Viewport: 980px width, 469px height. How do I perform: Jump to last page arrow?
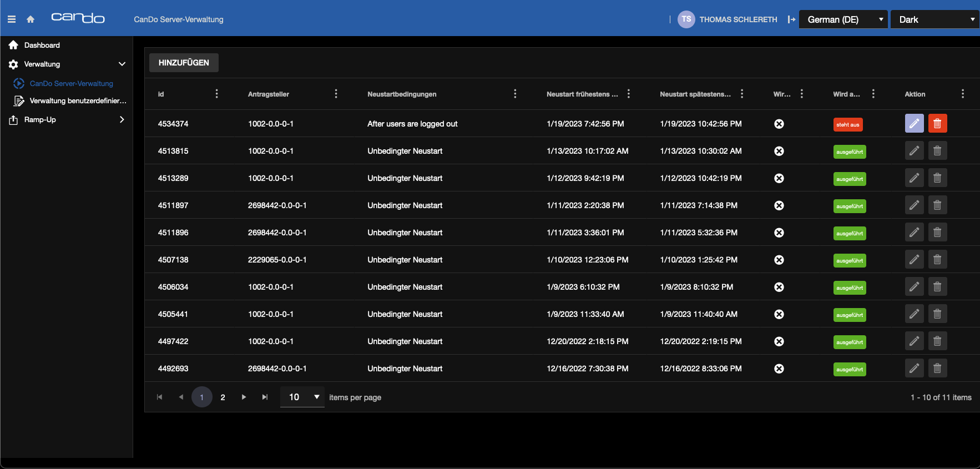(265, 397)
